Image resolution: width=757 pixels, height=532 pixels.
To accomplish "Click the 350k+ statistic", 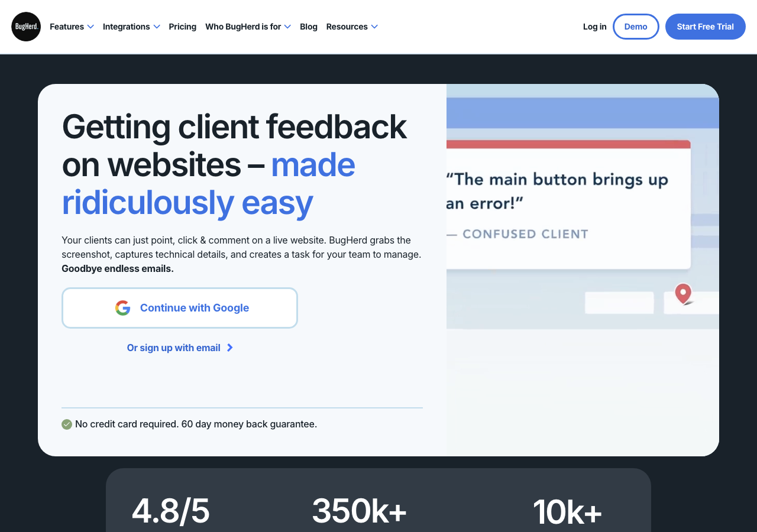I will (x=360, y=511).
